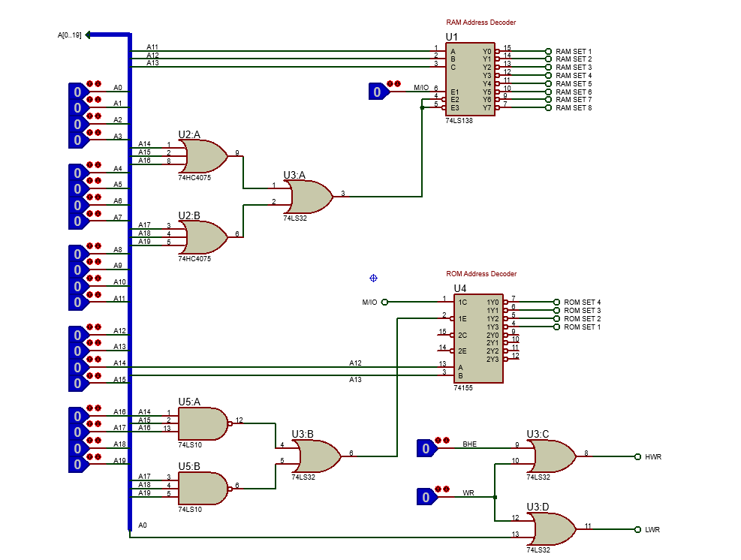
Task: Toggle the M/IO logic state near U1
Action: (377, 92)
